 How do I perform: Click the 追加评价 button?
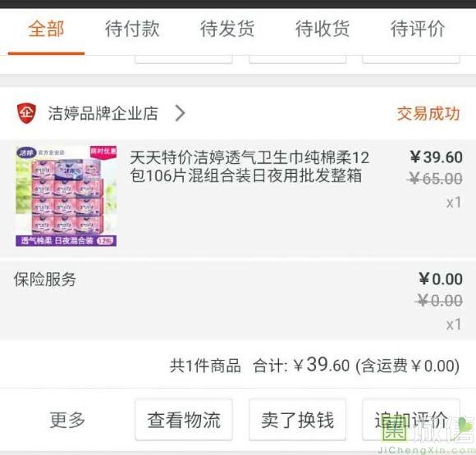tap(411, 420)
